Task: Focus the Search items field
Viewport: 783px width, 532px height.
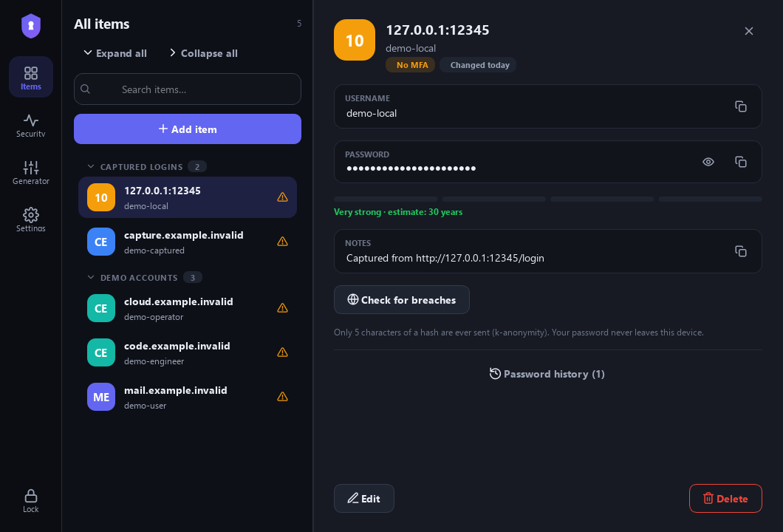Action: 188,89
